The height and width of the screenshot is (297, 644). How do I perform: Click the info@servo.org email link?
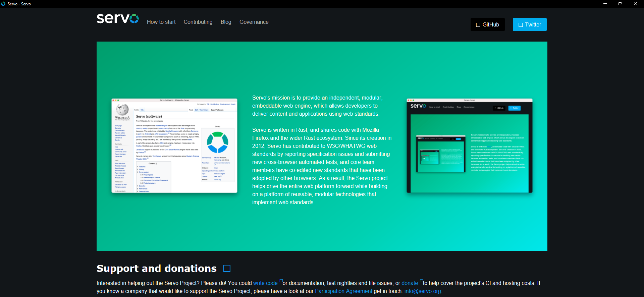423,291
